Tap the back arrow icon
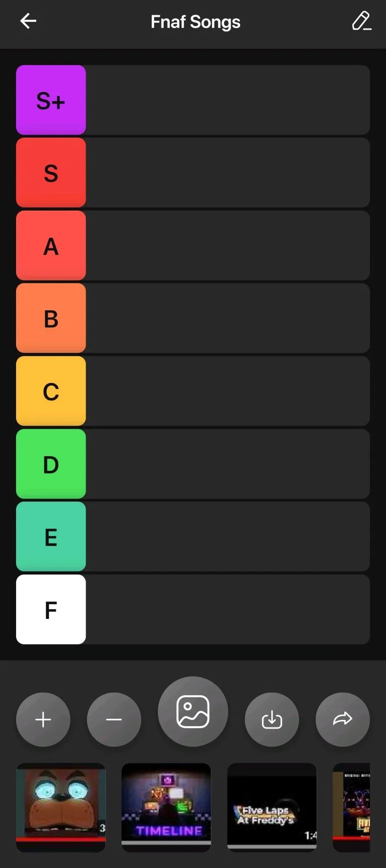Viewport: 386px width, 868px height. tap(28, 21)
